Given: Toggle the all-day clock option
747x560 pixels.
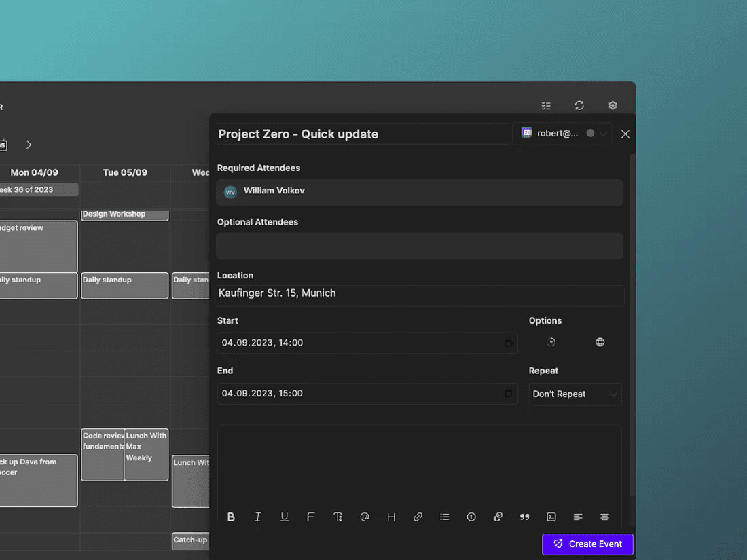Looking at the screenshot, I should [x=551, y=342].
